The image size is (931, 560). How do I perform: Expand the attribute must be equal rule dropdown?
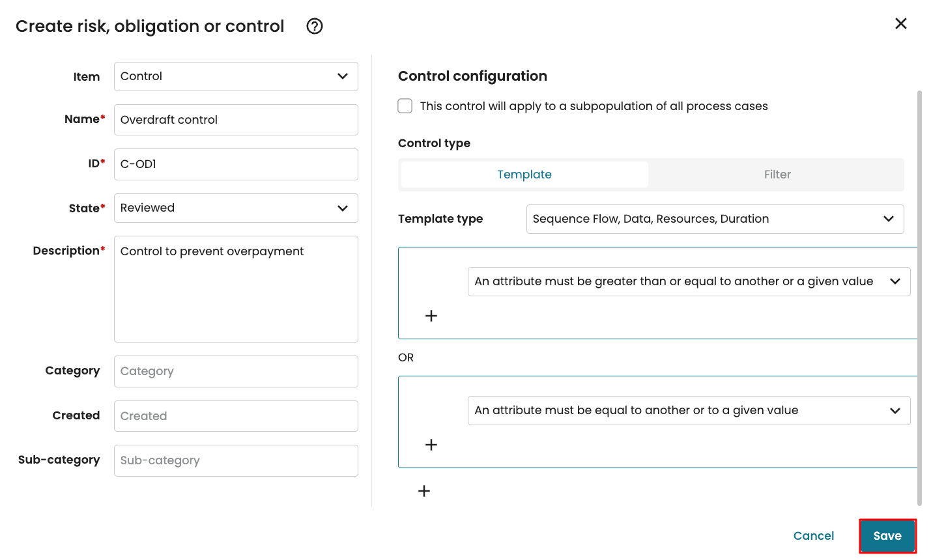pyautogui.click(x=689, y=410)
